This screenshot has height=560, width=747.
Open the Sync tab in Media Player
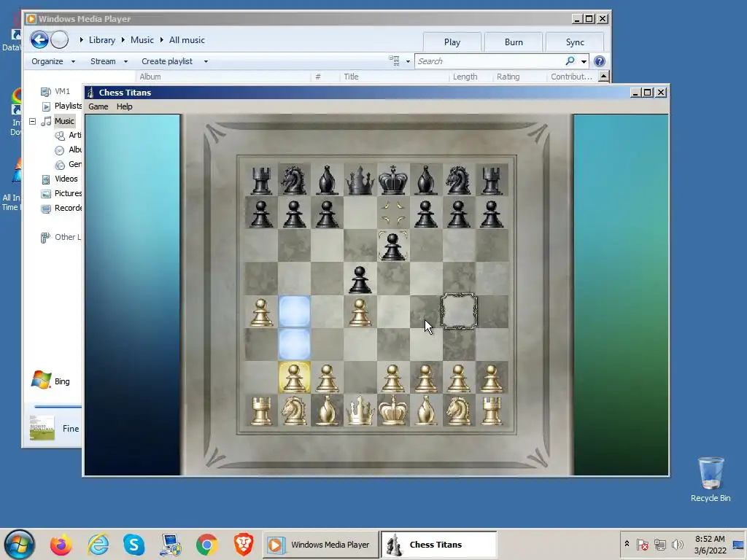[575, 42]
